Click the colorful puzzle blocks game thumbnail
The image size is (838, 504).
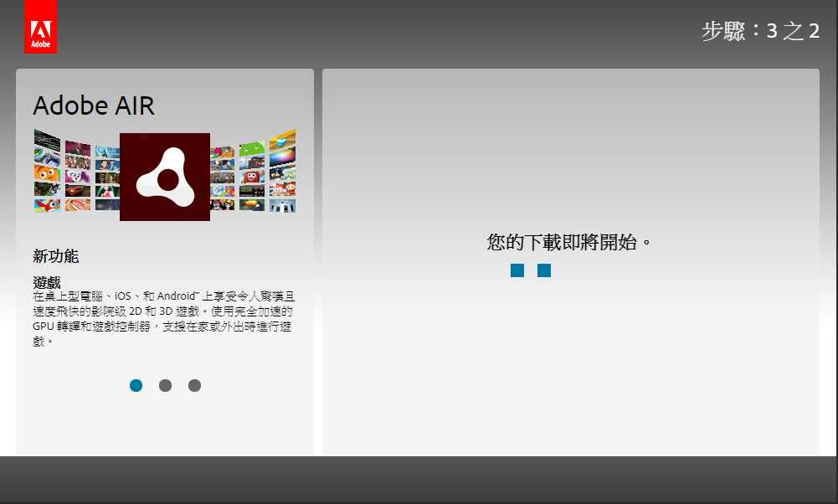[222, 191]
